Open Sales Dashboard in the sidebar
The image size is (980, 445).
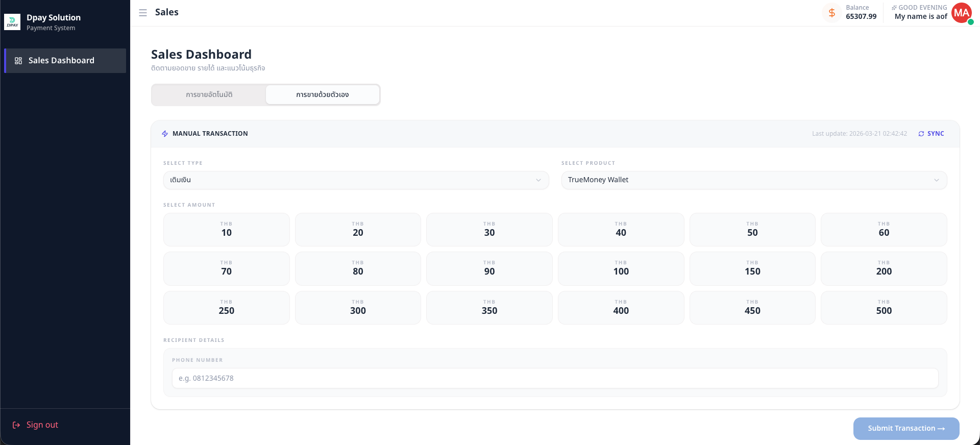pyautogui.click(x=65, y=61)
